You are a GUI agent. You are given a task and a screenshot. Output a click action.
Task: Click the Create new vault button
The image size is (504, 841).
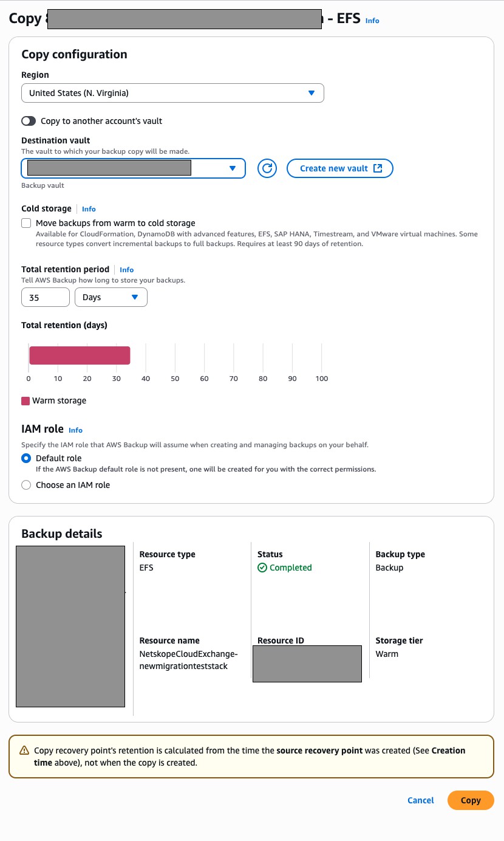340,168
